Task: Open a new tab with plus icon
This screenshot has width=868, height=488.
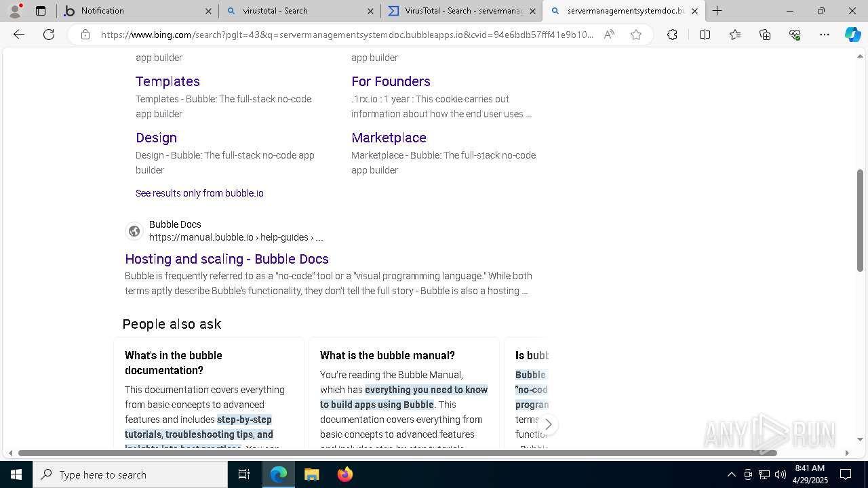Action: point(717,11)
